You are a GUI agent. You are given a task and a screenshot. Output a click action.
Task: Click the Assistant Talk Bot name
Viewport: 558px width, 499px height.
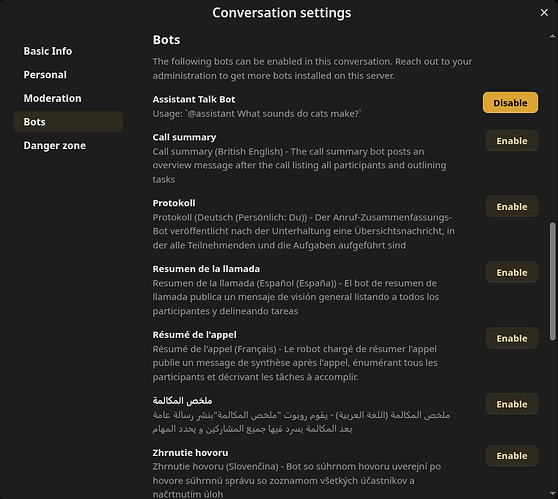click(x=194, y=99)
